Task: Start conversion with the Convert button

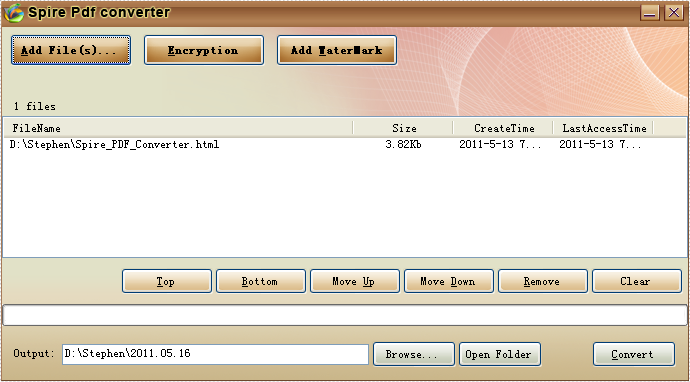Action: tap(634, 354)
